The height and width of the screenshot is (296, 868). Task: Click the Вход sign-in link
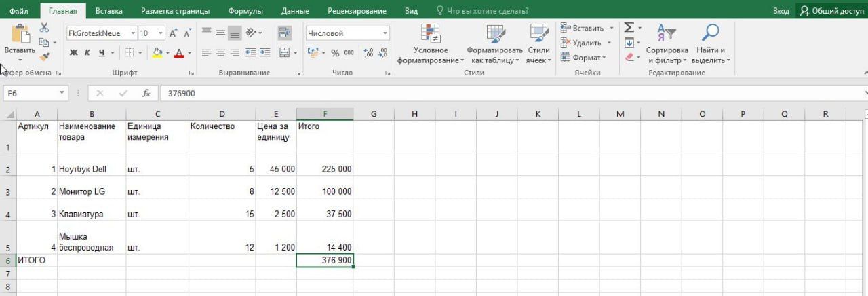[x=781, y=11]
